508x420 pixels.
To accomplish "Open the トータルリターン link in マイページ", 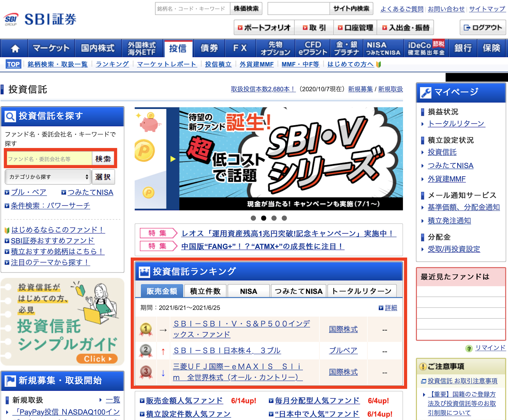I will 456,124.
